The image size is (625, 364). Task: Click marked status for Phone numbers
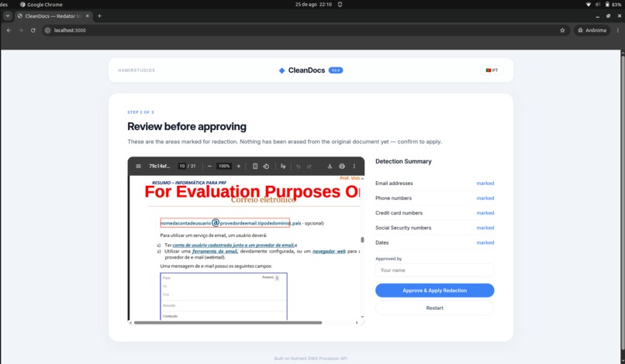coord(485,198)
